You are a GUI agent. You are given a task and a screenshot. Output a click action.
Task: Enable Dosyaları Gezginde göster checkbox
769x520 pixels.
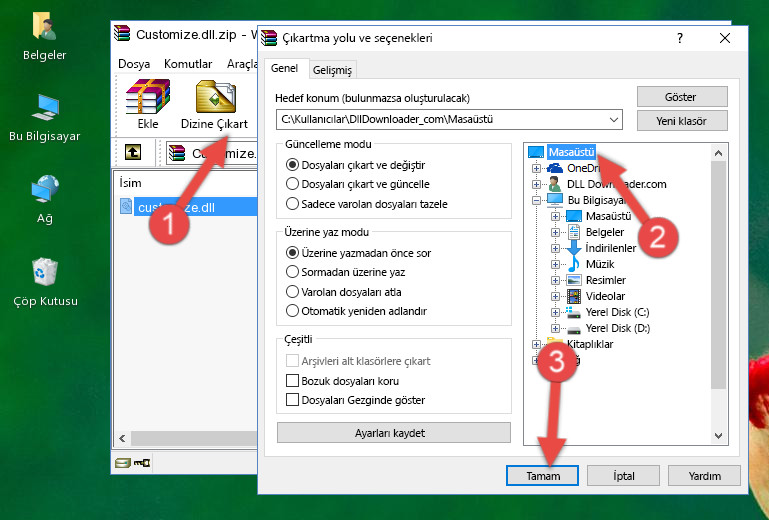click(292, 400)
